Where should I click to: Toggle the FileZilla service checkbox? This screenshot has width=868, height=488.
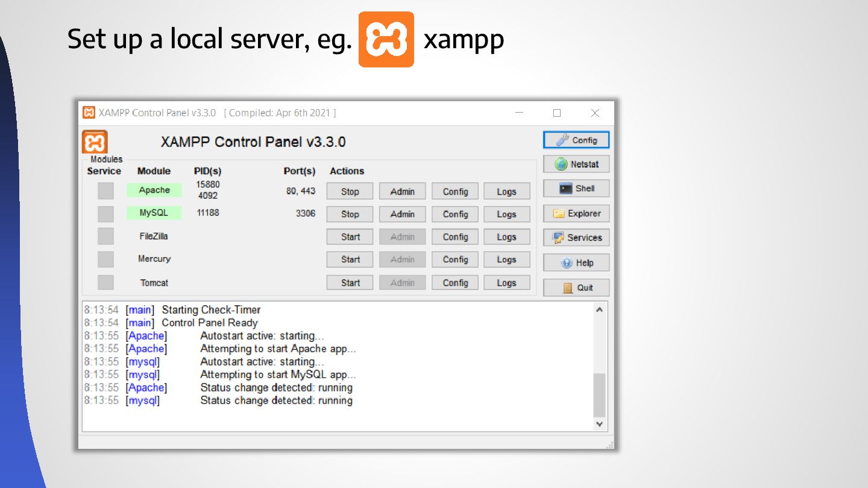[105, 236]
